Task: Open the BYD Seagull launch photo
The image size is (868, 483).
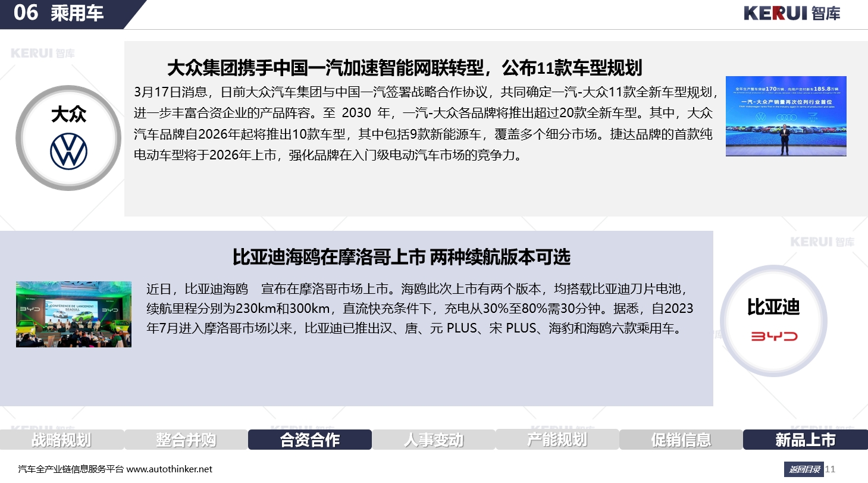Action: (74, 314)
